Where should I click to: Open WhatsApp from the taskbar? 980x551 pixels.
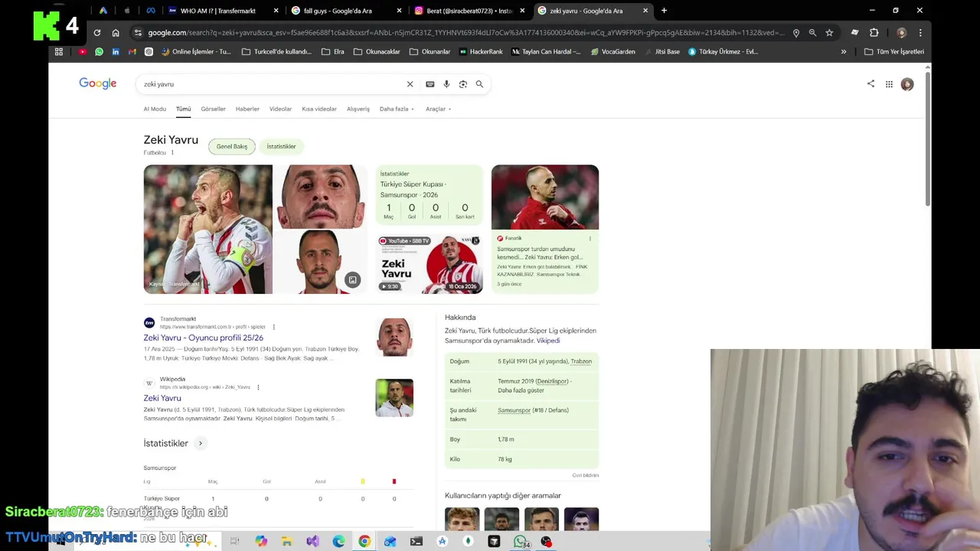(x=521, y=541)
